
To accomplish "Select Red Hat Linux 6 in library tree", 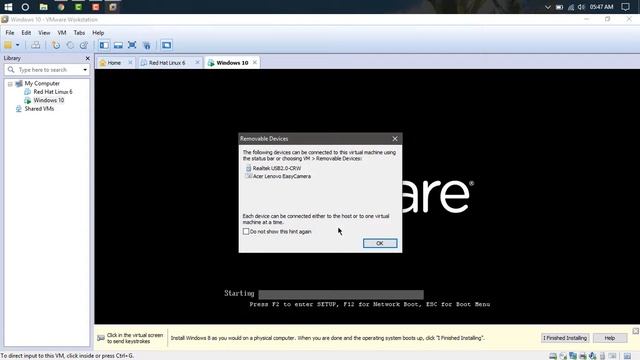I will point(53,92).
